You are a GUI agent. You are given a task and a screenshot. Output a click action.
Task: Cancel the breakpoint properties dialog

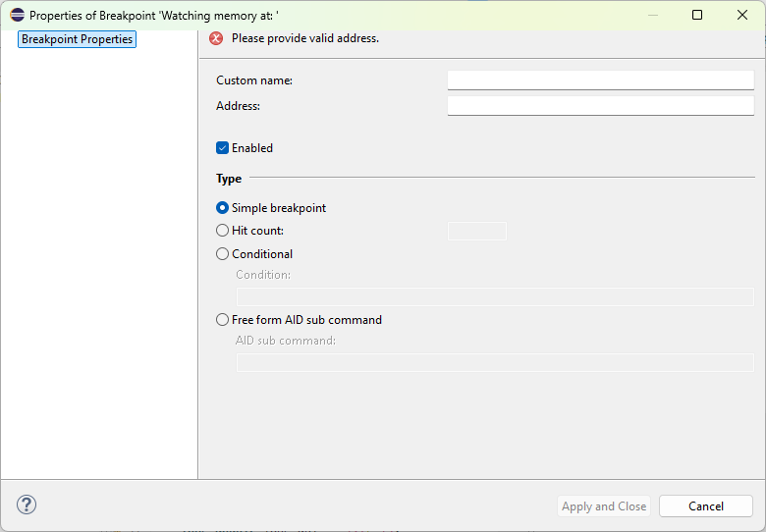tap(705, 506)
